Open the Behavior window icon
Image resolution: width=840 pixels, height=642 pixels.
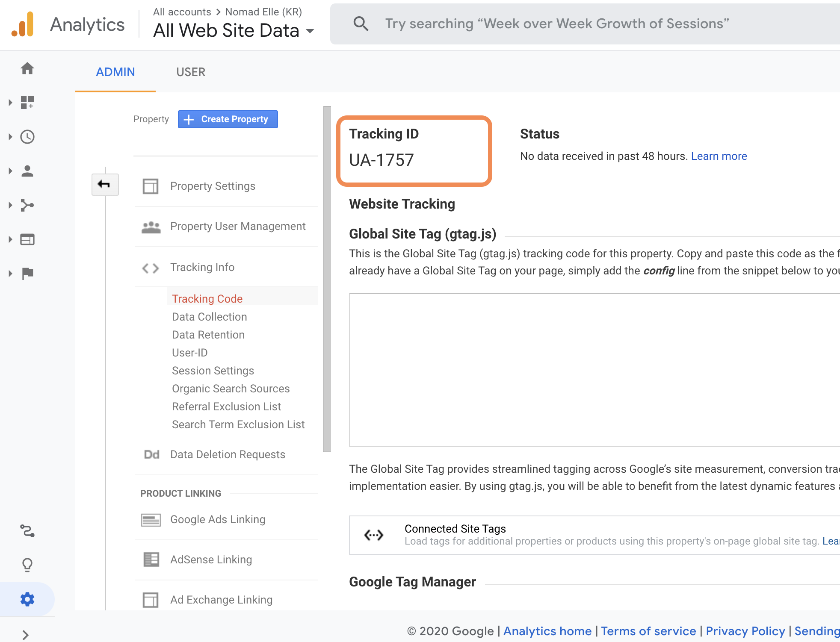pyautogui.click(x=27, y=239)
